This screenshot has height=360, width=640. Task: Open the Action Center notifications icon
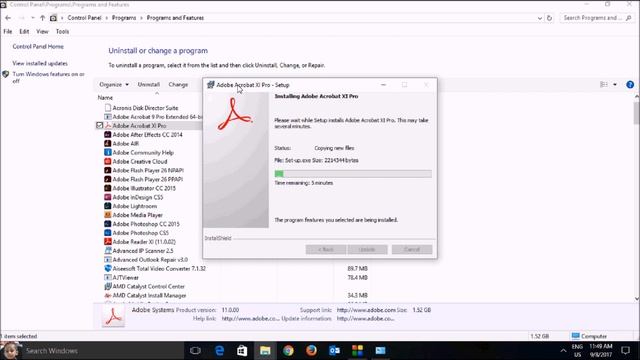click(625, 351)
